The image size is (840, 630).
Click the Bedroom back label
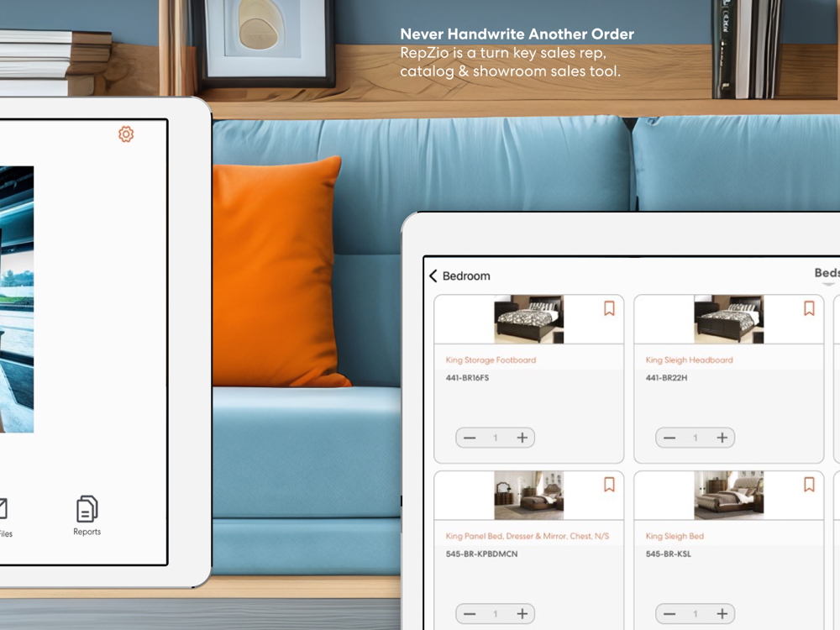(x=466, y=276)
